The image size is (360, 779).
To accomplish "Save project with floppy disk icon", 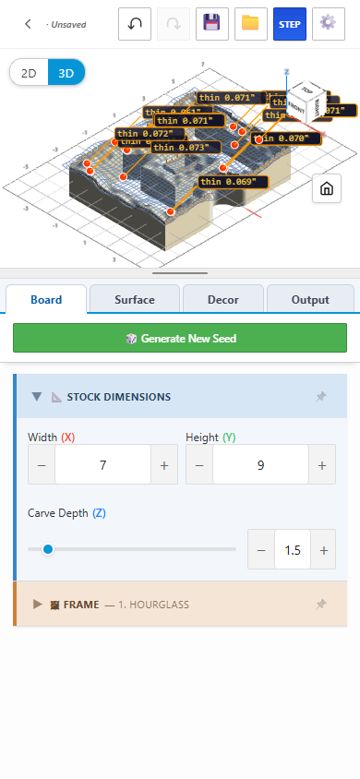I will pyautogui.click(x=212, y=24).
